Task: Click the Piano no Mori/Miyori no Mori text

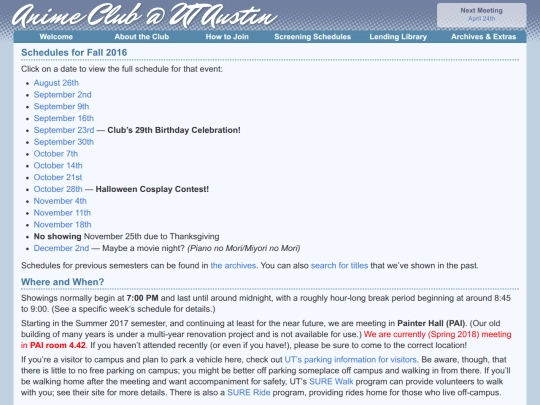Action: click(243, 248)
